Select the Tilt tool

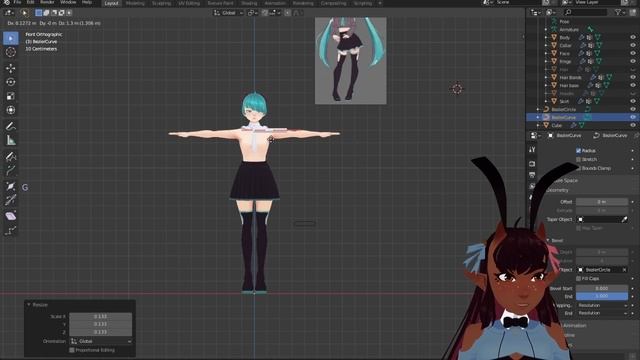[11, 200]
